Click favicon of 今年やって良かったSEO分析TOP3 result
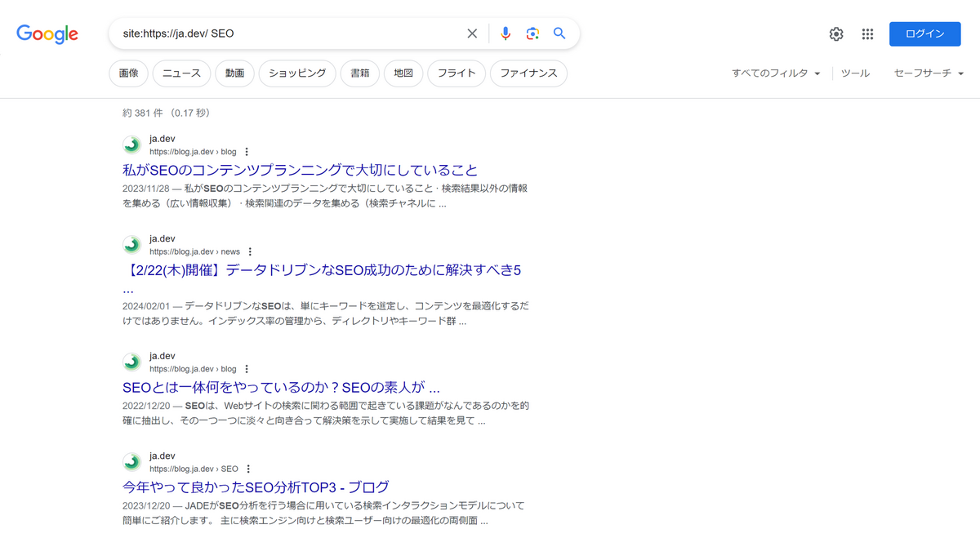This screenshot has width=980, height=538. point(131,462)
